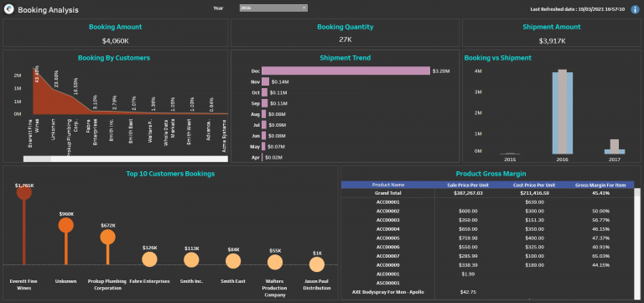Viewport: 644px width, 303px height.
Task: Select AXE Bodyspray For Men - Apollo row
Action: 387,292
